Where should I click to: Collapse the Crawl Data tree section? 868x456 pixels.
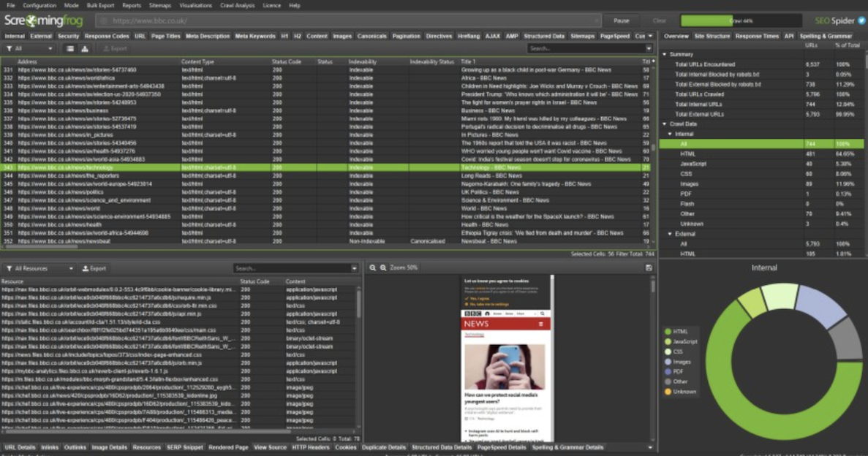(x=665, y=124)
